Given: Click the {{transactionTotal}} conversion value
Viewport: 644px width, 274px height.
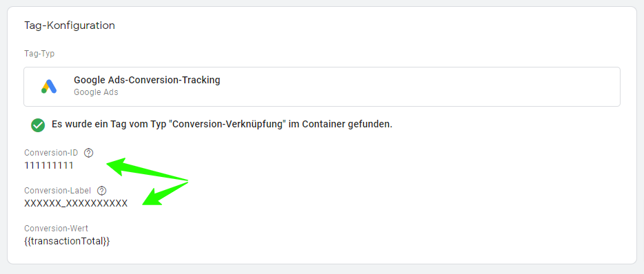Looking at the screenshot, I should (67, 241).
